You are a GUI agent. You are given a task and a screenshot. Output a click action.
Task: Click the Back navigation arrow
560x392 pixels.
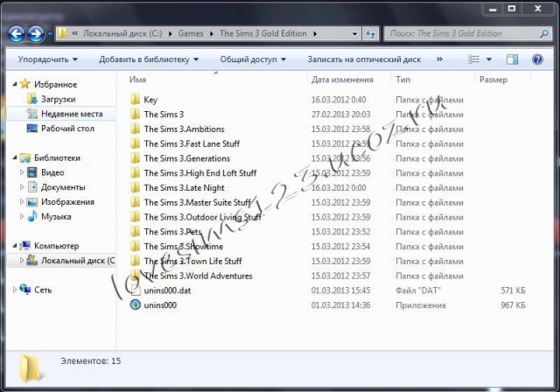17,34
